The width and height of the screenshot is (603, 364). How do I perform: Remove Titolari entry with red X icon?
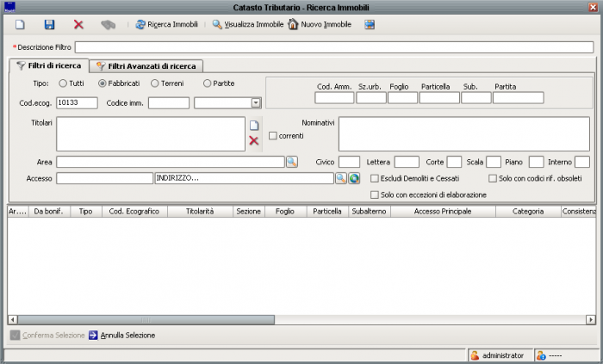point(254,140)
